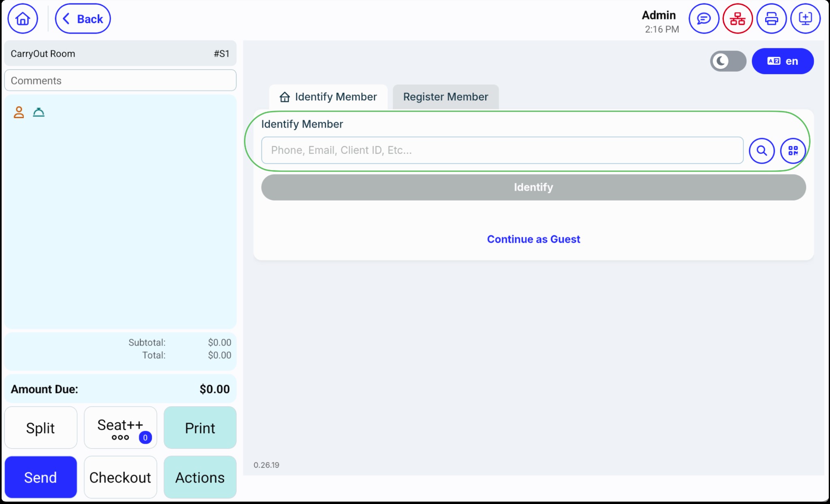
Task: Click the add terminal screen icon
Action: (806, 19)
